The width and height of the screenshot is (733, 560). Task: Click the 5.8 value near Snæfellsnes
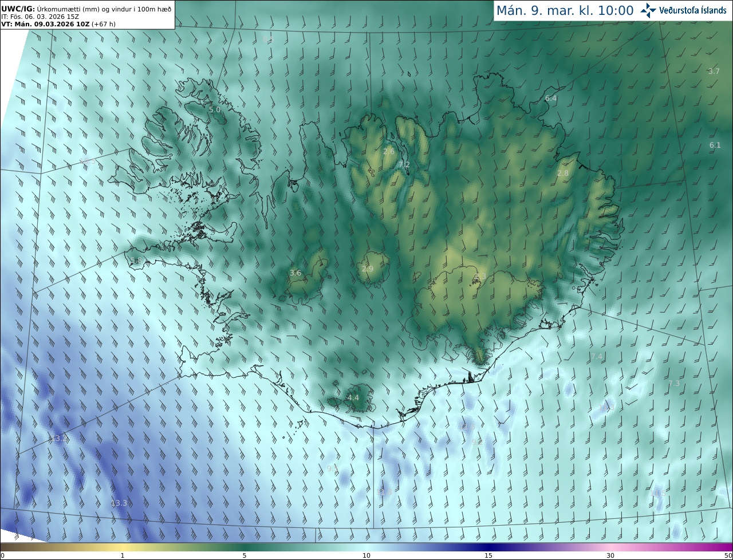coord(136,261)
